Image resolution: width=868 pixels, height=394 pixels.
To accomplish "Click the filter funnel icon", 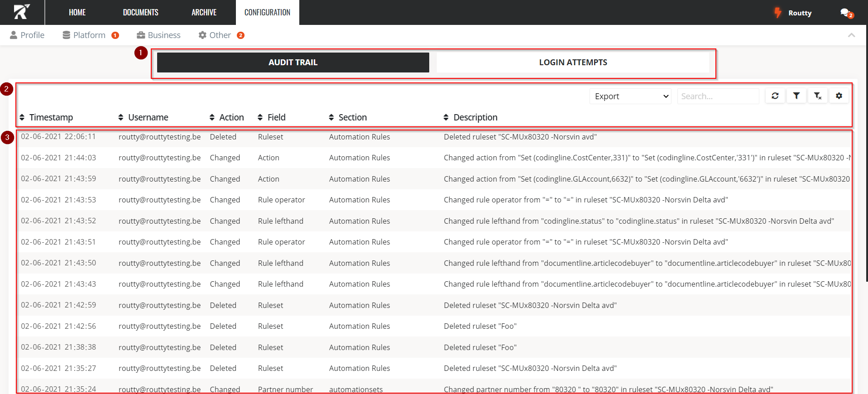I will [x=796, y=96].
